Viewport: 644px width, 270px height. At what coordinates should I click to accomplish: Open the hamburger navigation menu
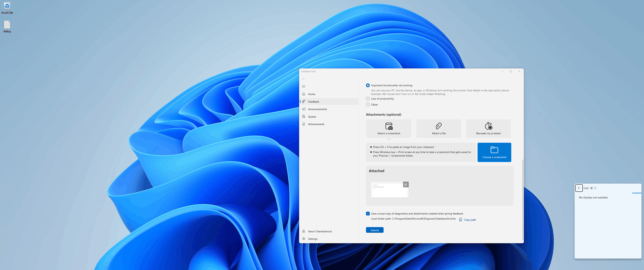tap(303, 86)
